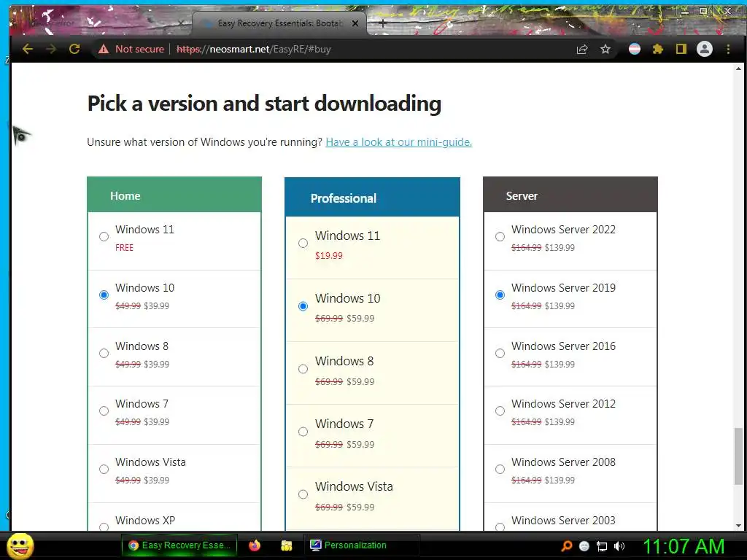The width and height of the screenshot is (747, 560).
Task: Select Home Windows 10 radio button
Action: coord(104,295)
